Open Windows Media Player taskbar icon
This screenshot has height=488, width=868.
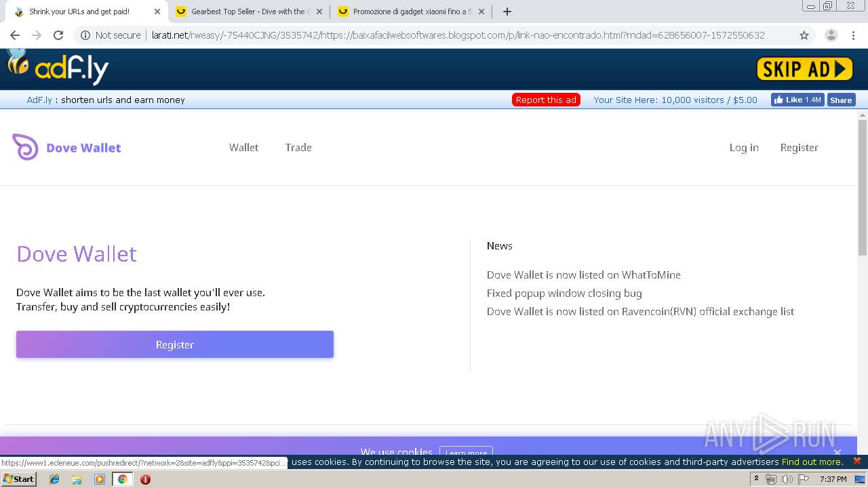100,479
